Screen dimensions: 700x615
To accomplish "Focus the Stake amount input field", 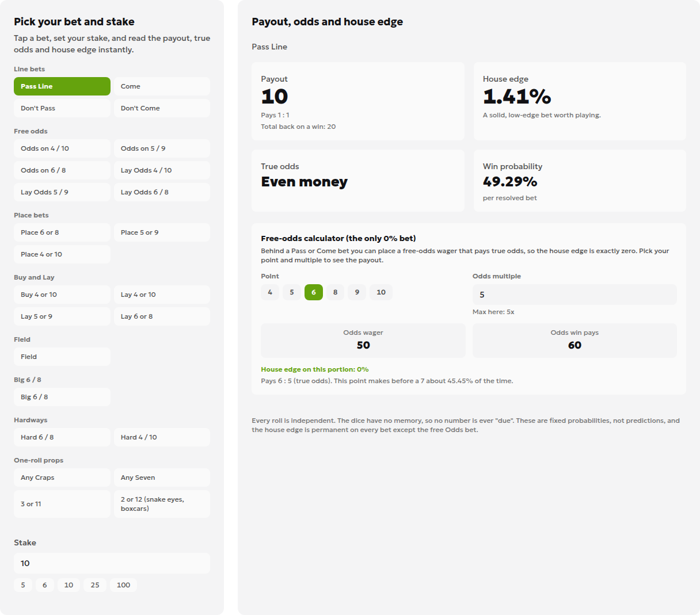I will [x=112, y=563].
